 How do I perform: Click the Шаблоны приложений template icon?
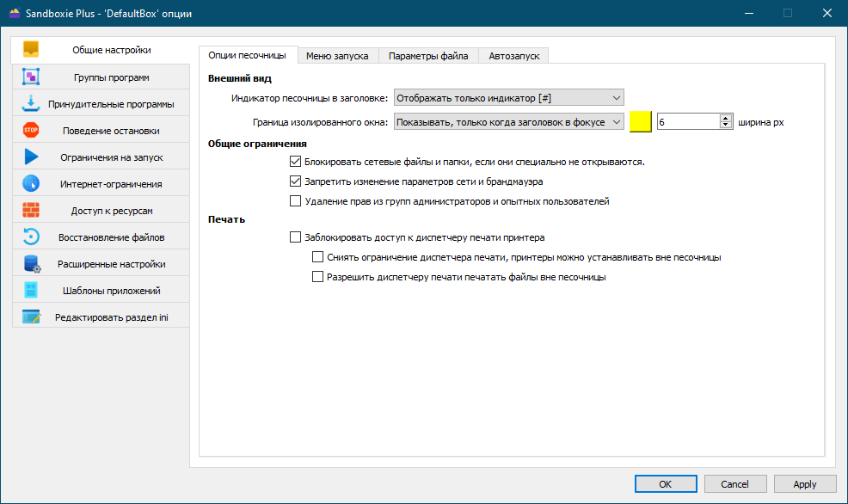coord(31,290)
